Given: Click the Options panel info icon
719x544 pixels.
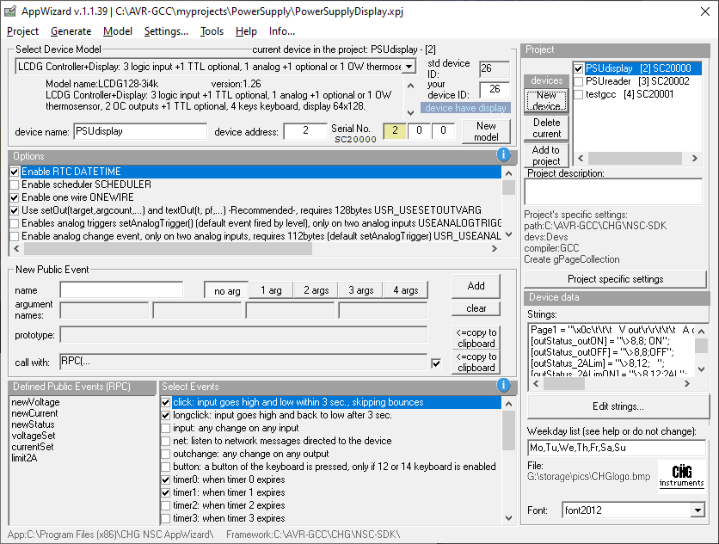Looking at the screenshot, I should pos(503,155).
